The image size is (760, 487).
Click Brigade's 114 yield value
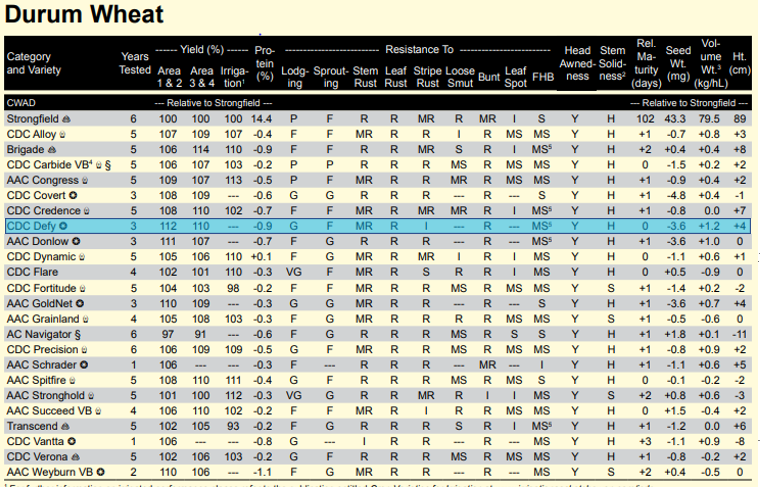(200, 150)
